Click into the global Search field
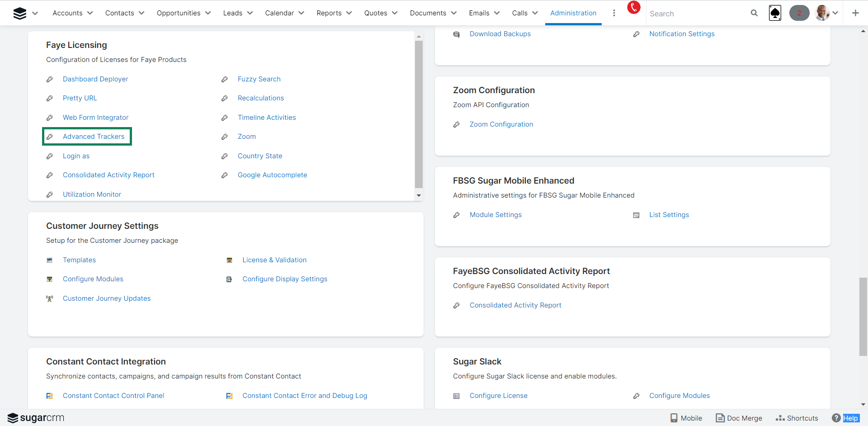The image size is (868, 426). (x=696, y=14)
